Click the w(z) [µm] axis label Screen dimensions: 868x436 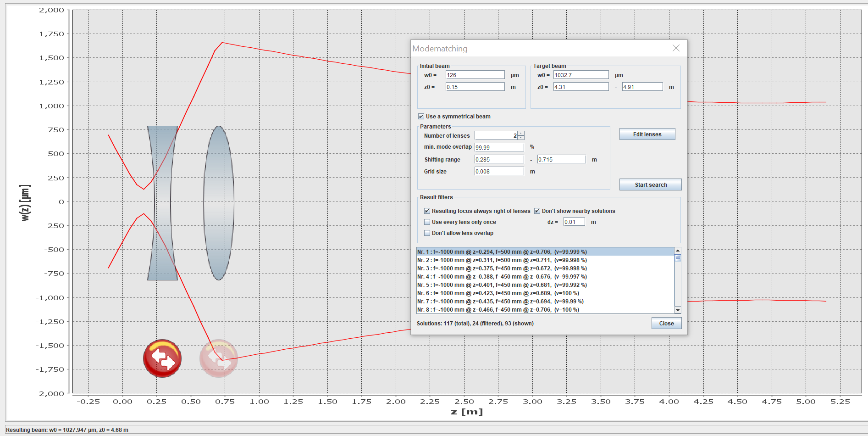coord(25,203)
